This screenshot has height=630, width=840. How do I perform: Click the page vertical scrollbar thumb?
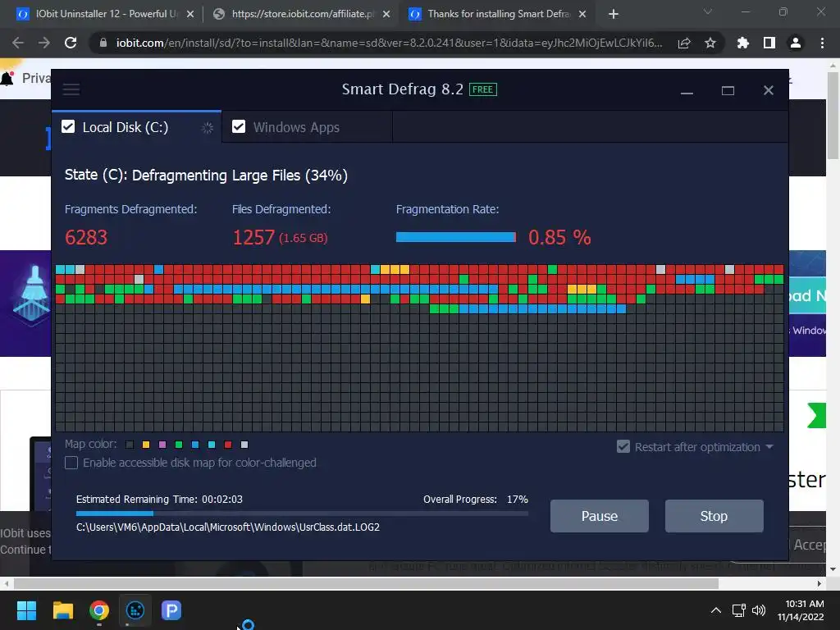(833, 115)
